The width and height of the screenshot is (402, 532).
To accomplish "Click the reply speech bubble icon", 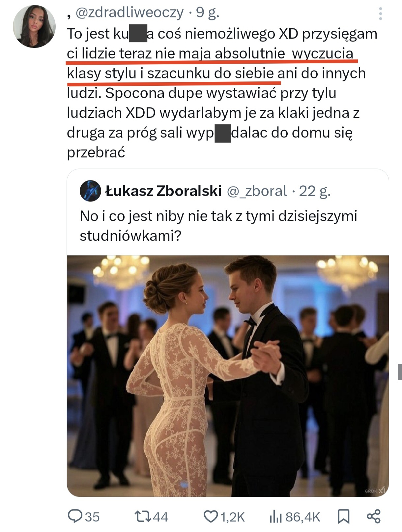I will point(74,516).
